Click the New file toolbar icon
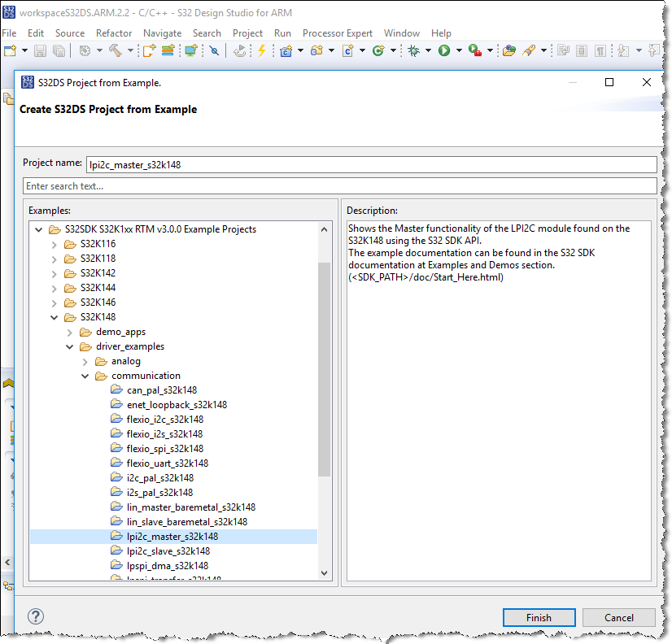This screenshot has height=644, width=672. click(x=10, y=51)
